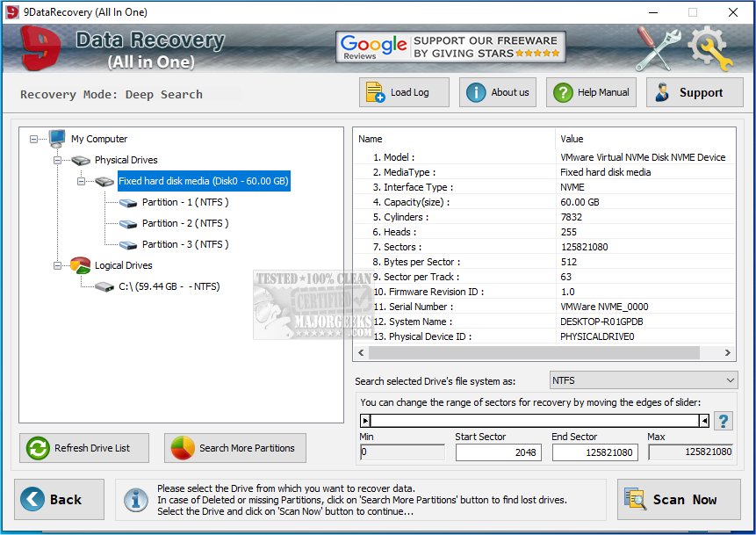Select the My Computer label

pos(99,139)
